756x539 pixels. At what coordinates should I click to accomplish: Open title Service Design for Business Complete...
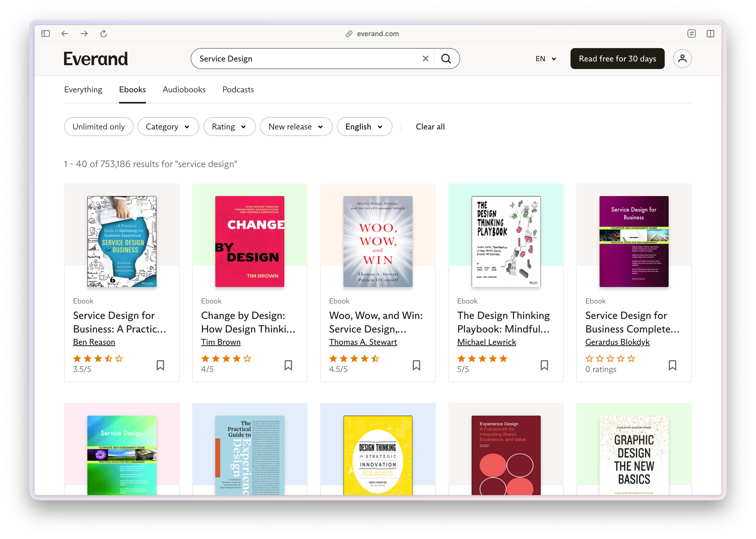[632, 322]
